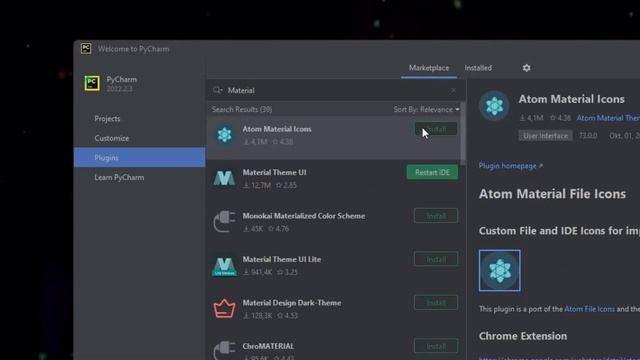Open the Atom File Icons link
Screen dimensions: 640x360
pos(589,309)
